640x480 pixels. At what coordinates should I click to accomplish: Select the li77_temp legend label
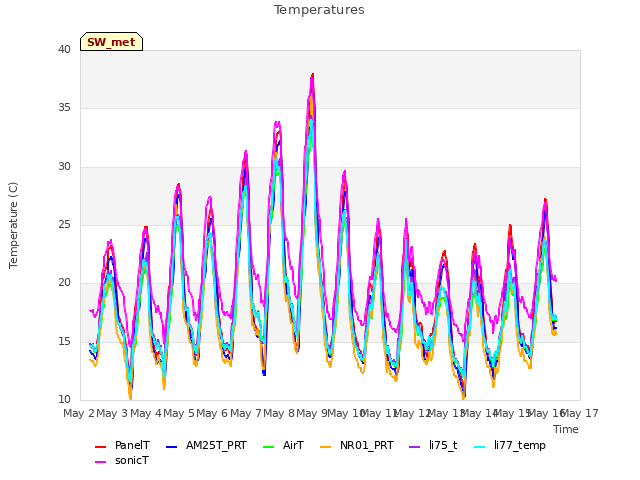coord(520,446)
